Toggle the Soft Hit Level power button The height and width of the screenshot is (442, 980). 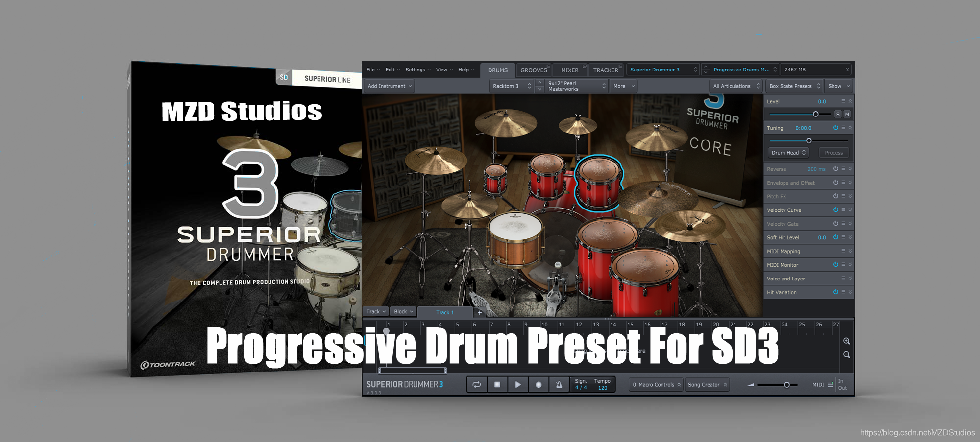(836, 237)
